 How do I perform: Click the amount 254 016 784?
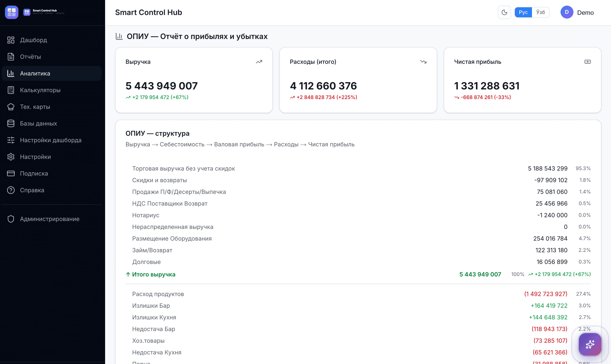point(550,239)
